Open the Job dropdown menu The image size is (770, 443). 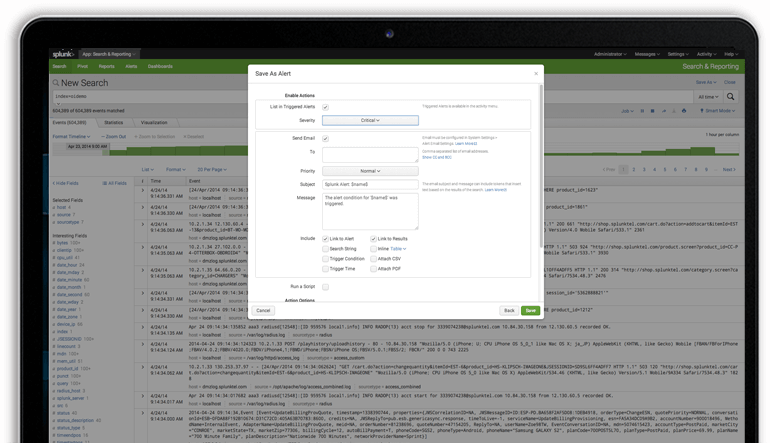click(x=627, y=111)
